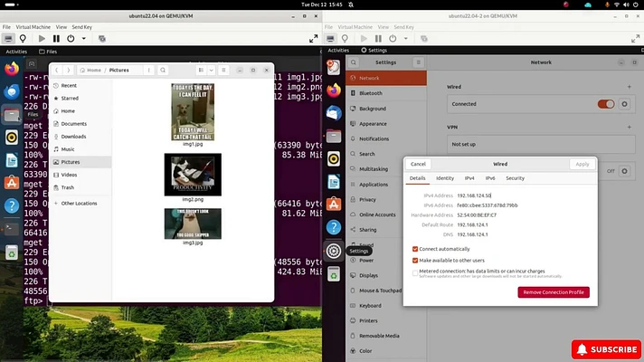Screen dimensions: 644x362
Task: Open Rhythmbox in left VM dock
Action: point(12,138)
